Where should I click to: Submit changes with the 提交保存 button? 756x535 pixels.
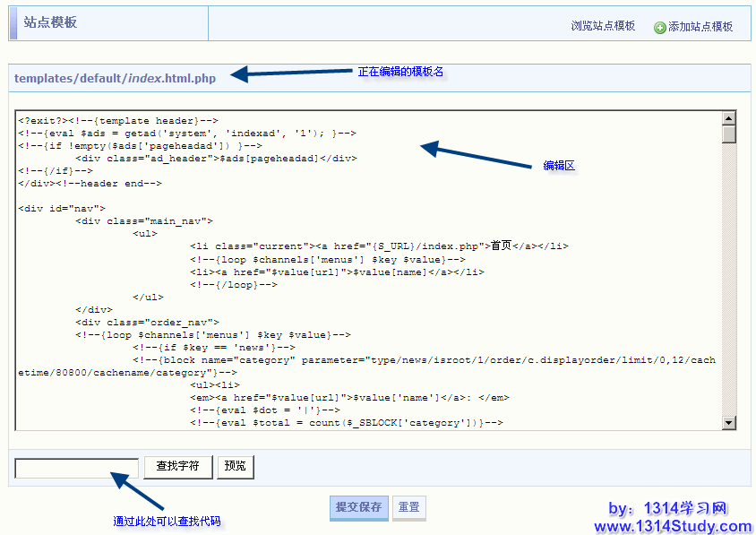pos(358,507)
